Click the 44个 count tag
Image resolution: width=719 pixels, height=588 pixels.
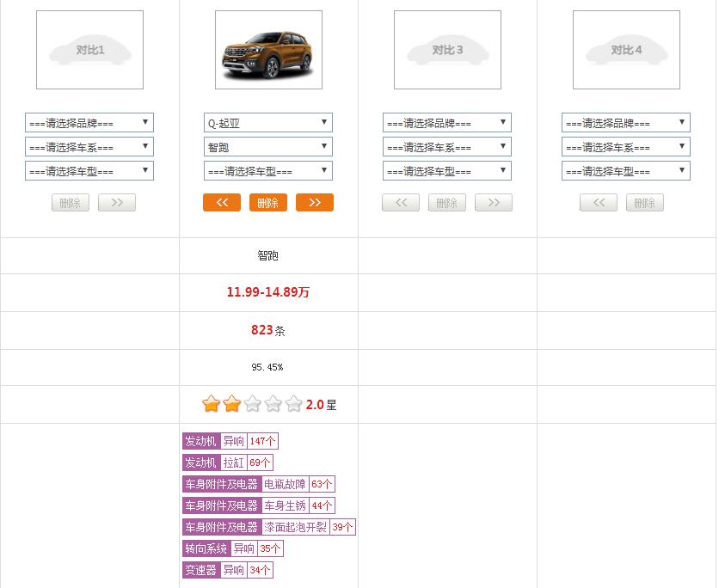[x=322, y=505]
